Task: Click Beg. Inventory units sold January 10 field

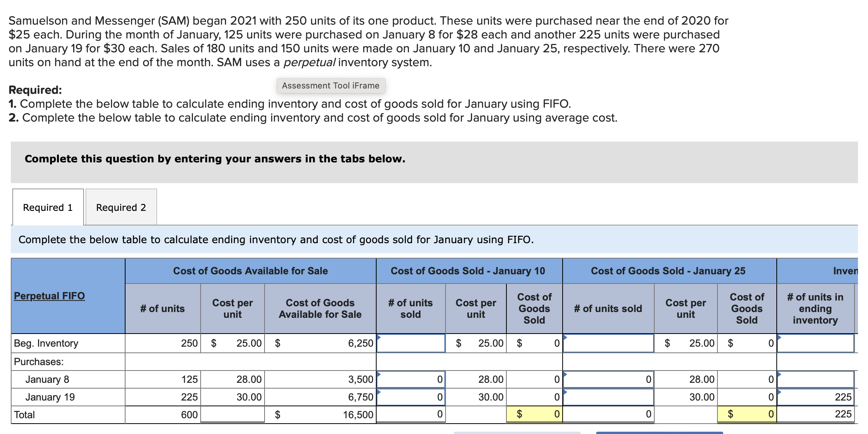Action: (411, 343)
